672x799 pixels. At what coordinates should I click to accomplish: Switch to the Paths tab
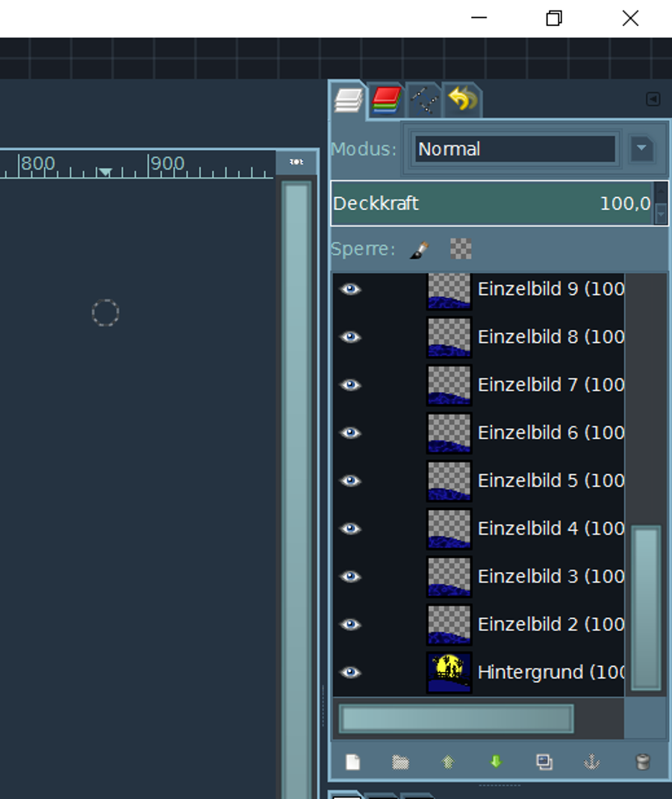424,100
